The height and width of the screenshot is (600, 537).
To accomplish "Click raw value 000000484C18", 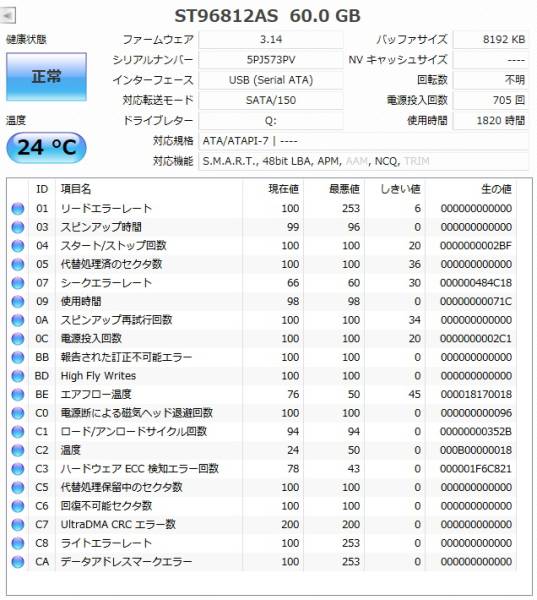I will [x=476, y=283].
